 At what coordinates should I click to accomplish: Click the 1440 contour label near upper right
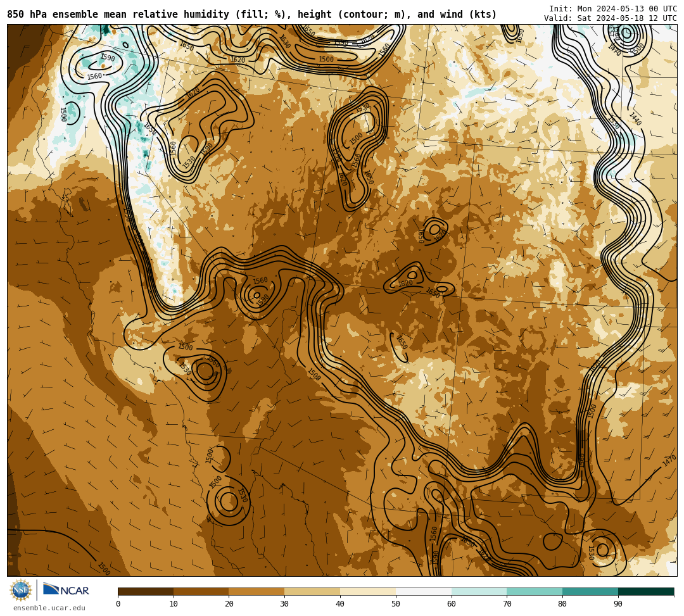635,118
